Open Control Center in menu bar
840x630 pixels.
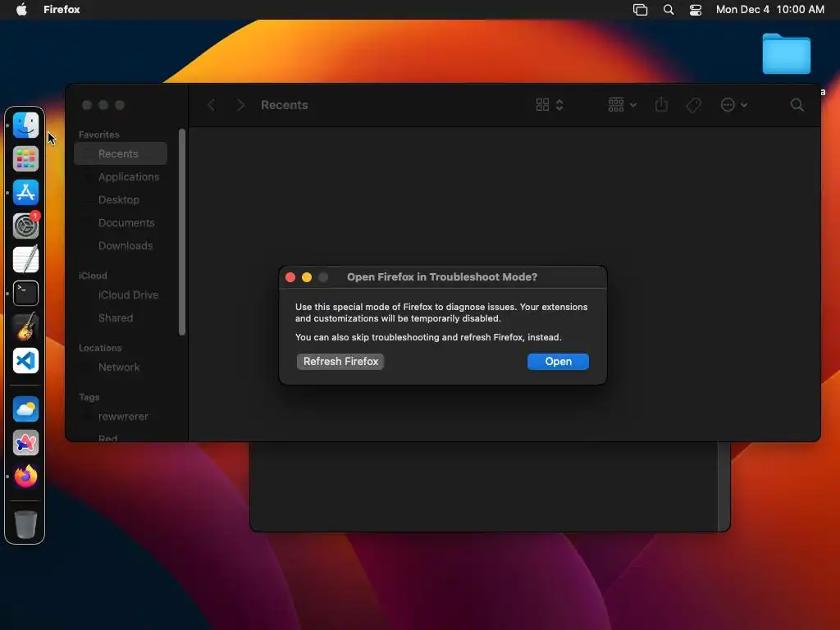[696, 10]
